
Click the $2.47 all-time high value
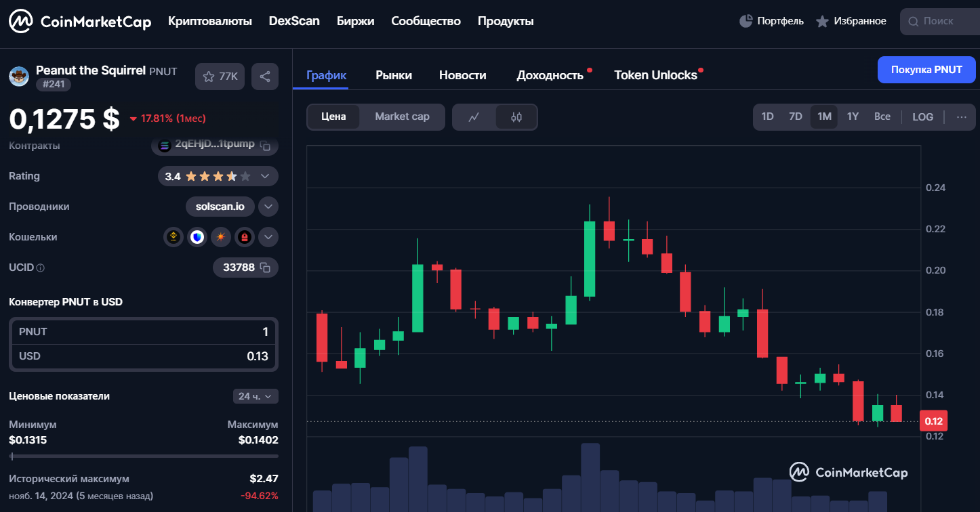click(x=264, y=478)
